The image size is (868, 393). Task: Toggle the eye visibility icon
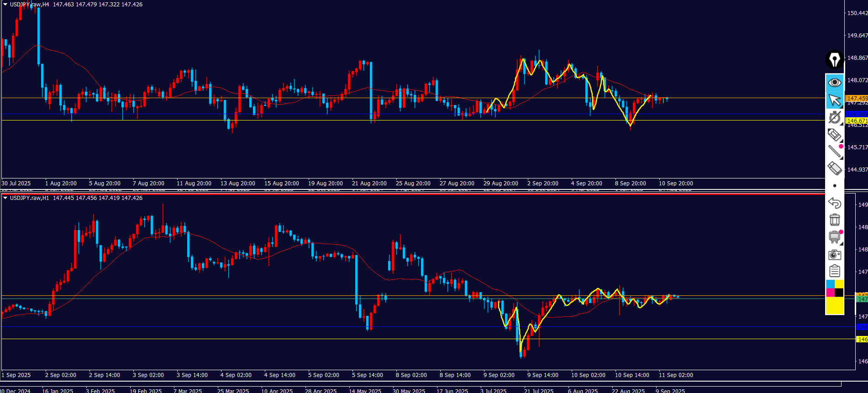point(835,83)
